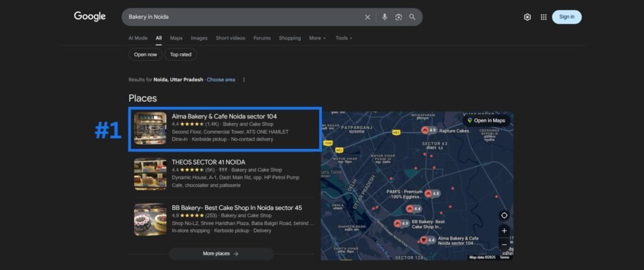The height and width of the screenshot is (270, 644).
Task: Click the Google logo
Action: click(x=90, y=16)
